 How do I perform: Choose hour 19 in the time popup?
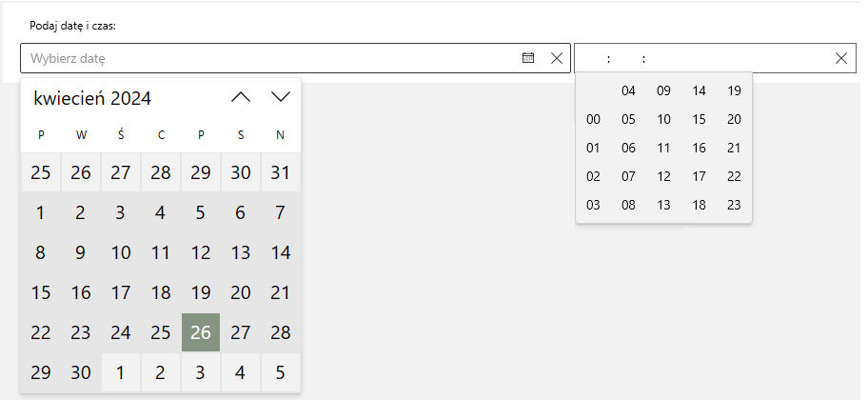(x=734, y=91)
